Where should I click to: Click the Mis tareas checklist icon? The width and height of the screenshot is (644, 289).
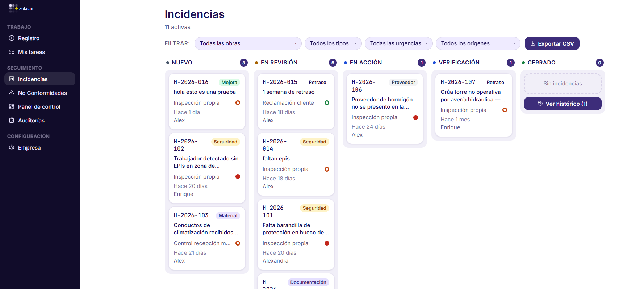click(12, 52)
